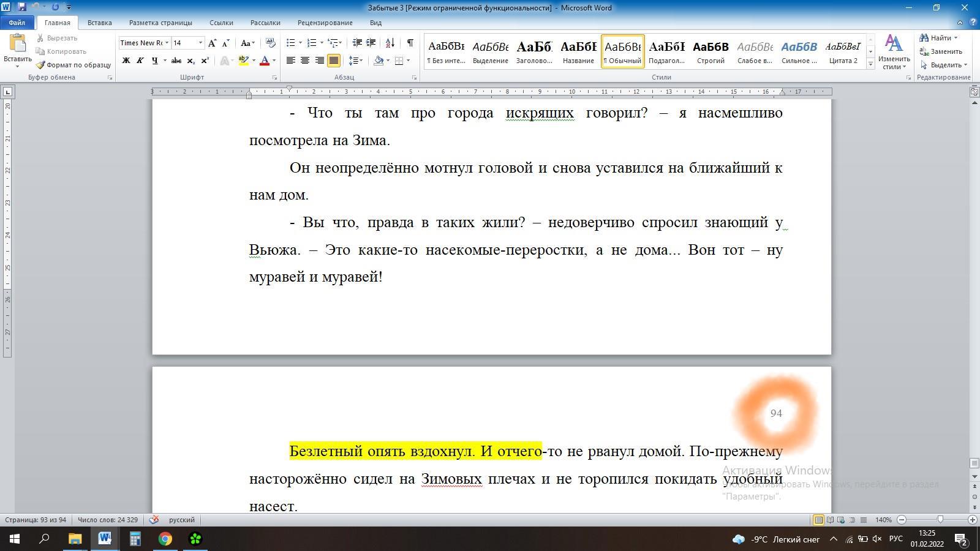The height and width of the screenshot is (551, 980).
Task: Click the Заменить button
Action: pyautogui.click(x=941, y=51)
